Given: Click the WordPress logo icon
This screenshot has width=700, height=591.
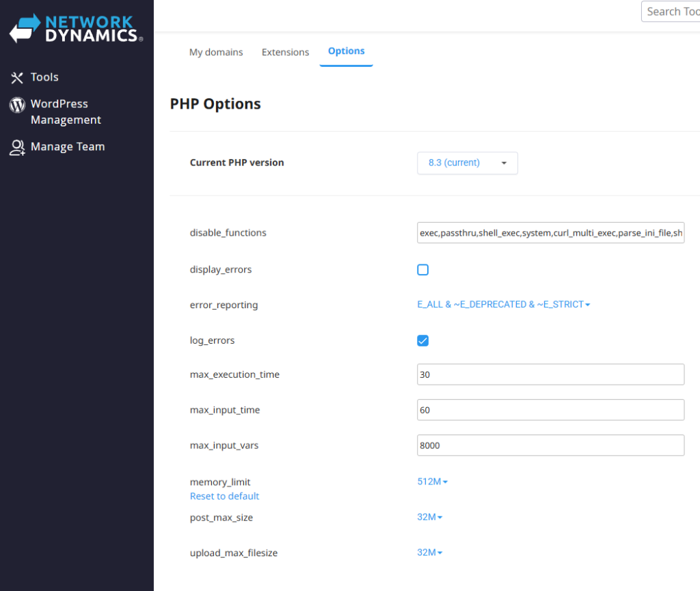Looking at the screenshot, I should (17, 105).
